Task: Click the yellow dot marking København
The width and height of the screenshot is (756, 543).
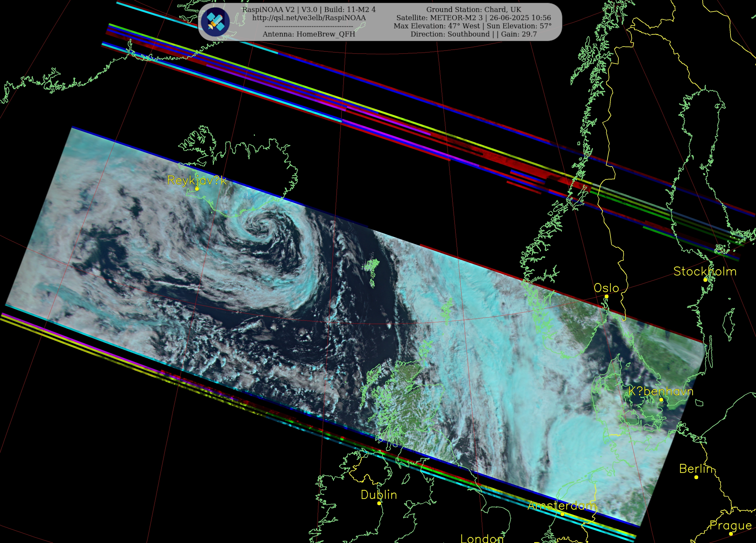Action: [661, 400]
